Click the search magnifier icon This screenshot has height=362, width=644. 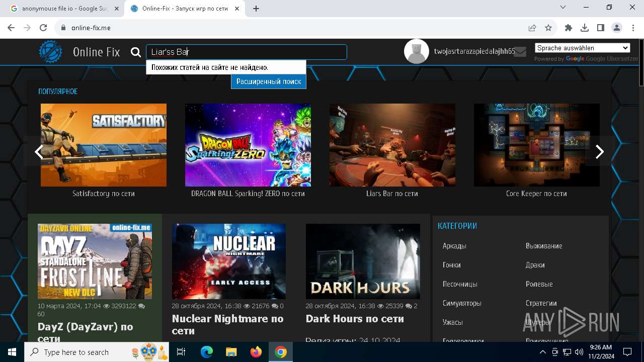click(136, 52)
